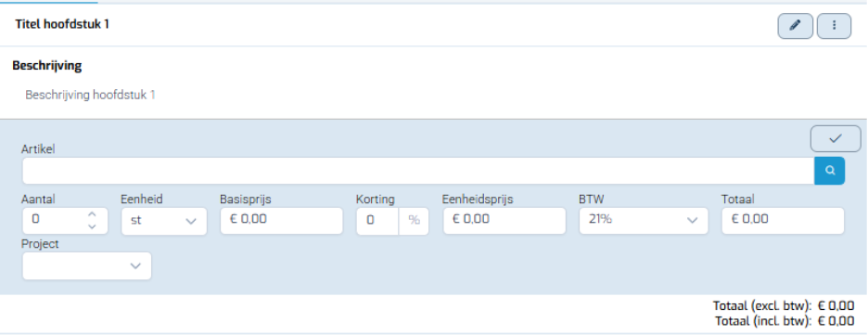Click Totaal (incl. btw) amount
Screen dimensions: 868x335
(836, 320)
